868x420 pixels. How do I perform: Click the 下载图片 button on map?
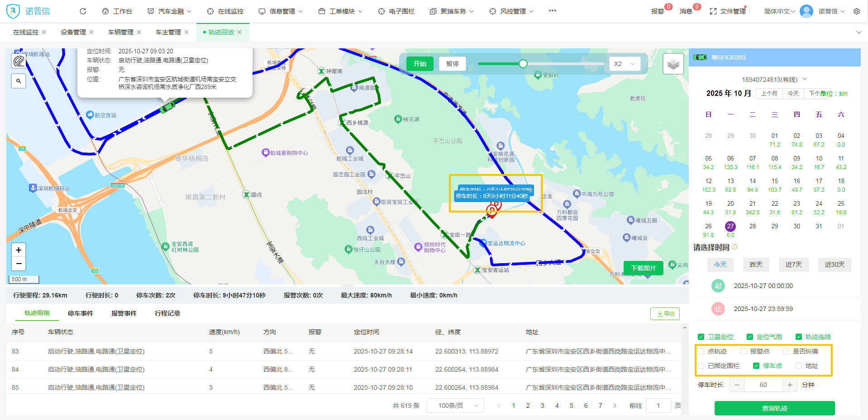[x=643, y=268]
